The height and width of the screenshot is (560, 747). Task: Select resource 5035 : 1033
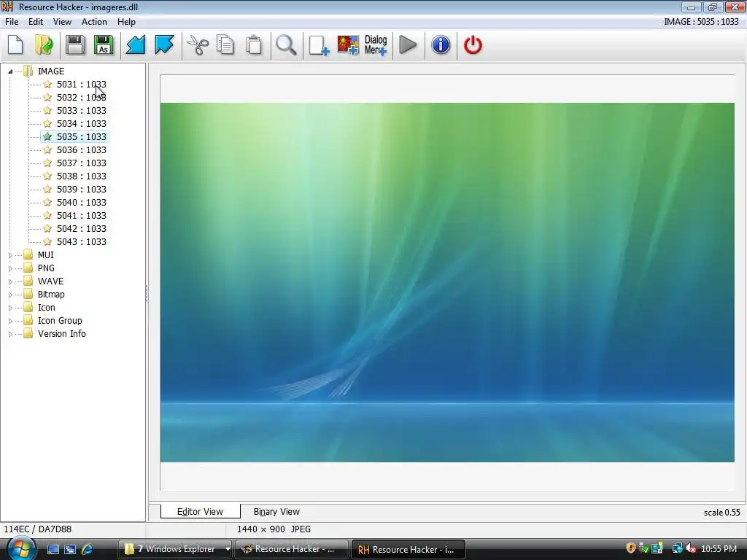[x=82, y=136]
